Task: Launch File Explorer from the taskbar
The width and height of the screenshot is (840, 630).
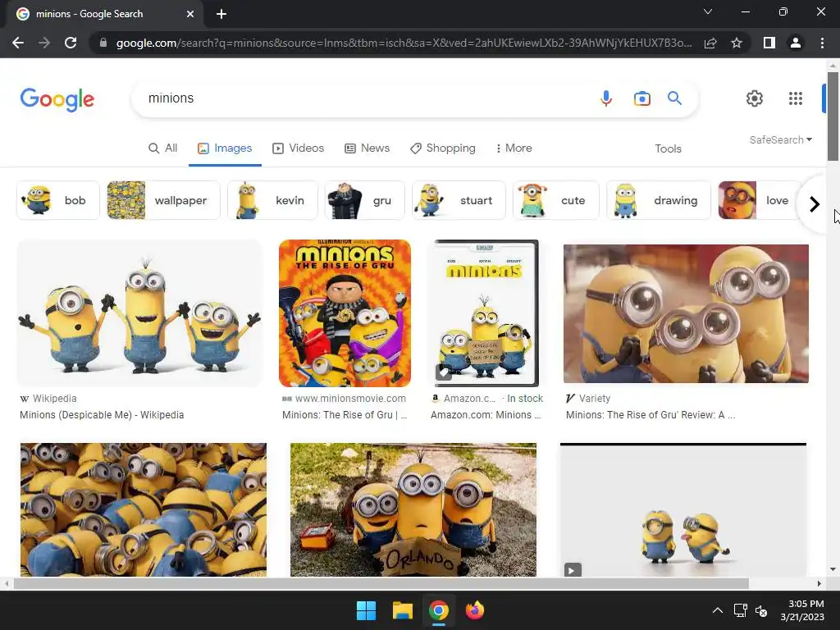Action: 402,610
